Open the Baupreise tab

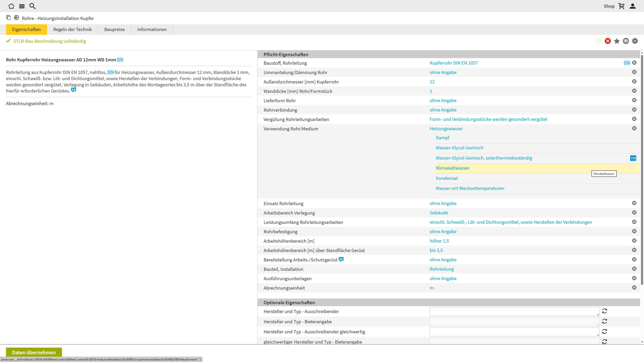pyautogui.click(x=115, y=29)
